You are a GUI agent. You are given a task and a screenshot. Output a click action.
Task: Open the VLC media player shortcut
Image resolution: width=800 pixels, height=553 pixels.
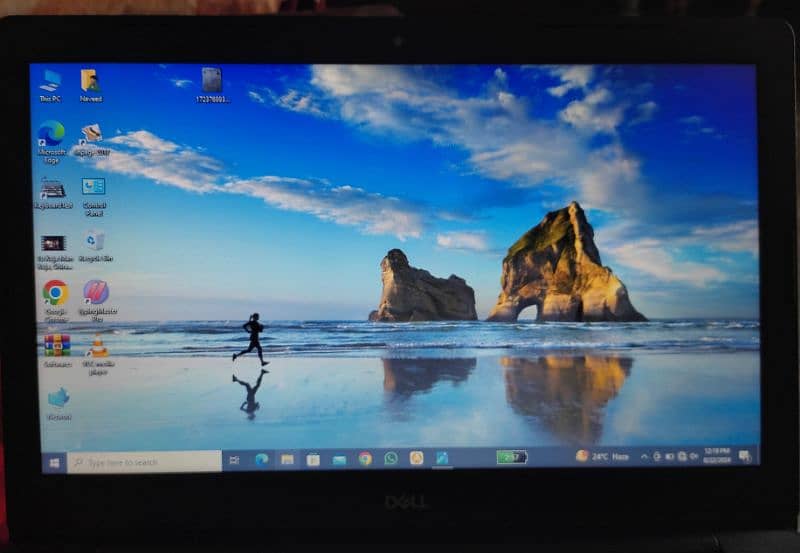coord(97,347)
